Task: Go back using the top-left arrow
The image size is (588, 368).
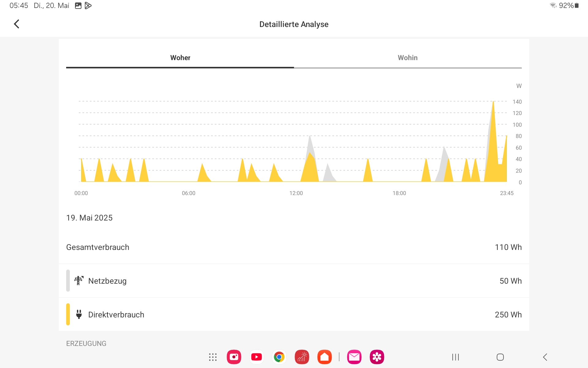Action: tap(17, 24)
